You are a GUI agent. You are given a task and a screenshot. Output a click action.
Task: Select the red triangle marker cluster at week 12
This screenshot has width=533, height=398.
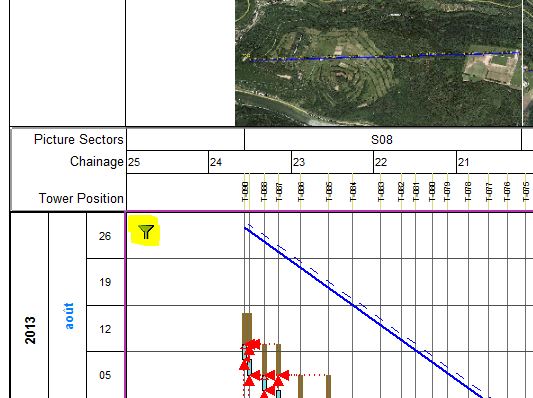click(252, 347)
